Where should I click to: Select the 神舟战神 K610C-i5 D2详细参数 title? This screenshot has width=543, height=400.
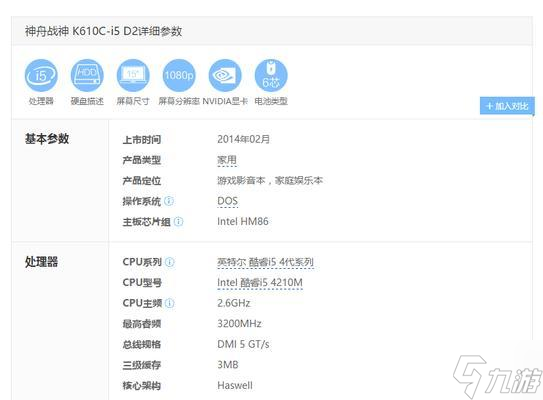pos(103,31)
